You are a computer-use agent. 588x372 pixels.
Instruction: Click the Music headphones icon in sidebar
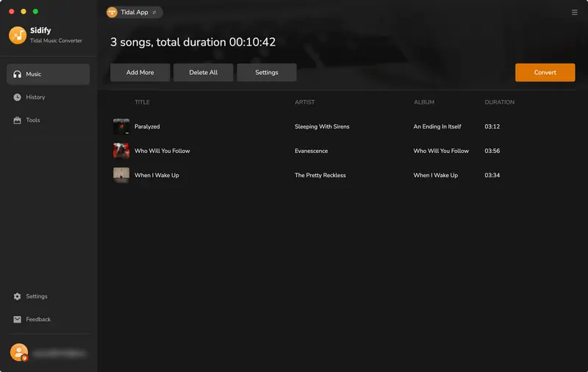coord(17,74)
